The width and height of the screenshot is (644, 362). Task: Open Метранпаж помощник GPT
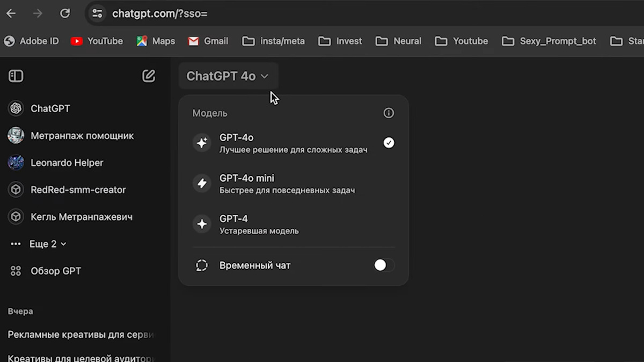tap(83, 136)
